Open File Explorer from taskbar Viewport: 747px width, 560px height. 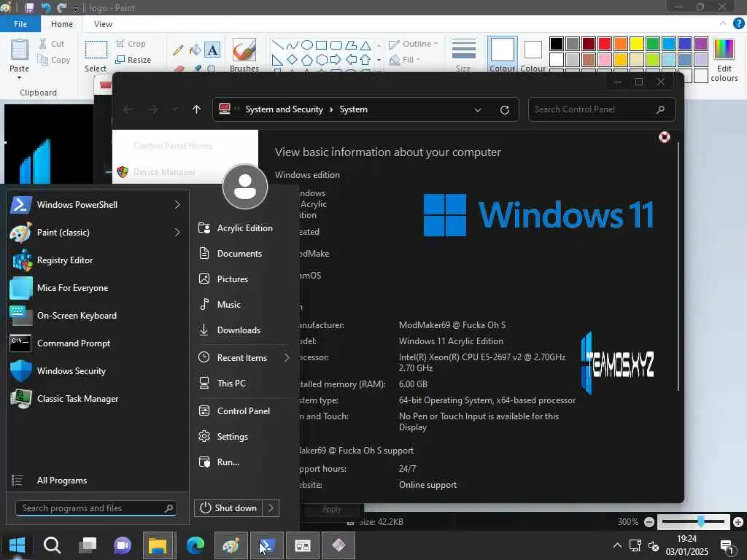(x=158, y=545)
